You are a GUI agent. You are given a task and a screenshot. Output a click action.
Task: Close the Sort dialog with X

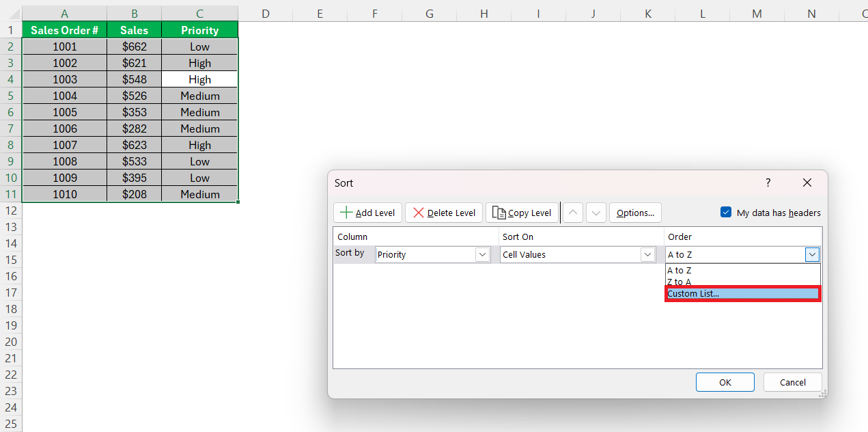click(807, 183)
